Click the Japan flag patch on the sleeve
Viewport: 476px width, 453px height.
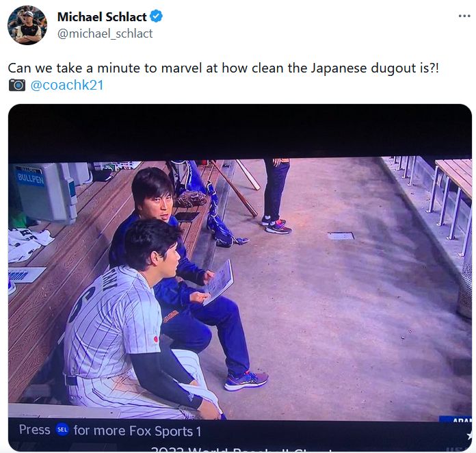[156, 339]
